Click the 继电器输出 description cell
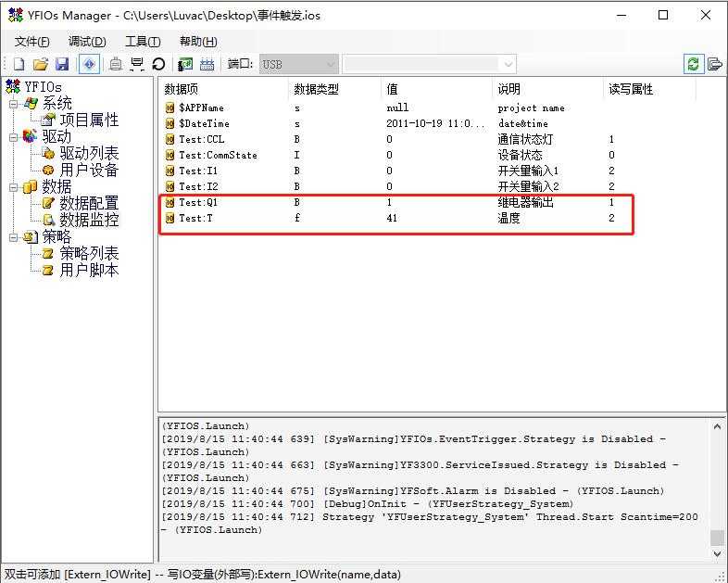 (525, 203)
